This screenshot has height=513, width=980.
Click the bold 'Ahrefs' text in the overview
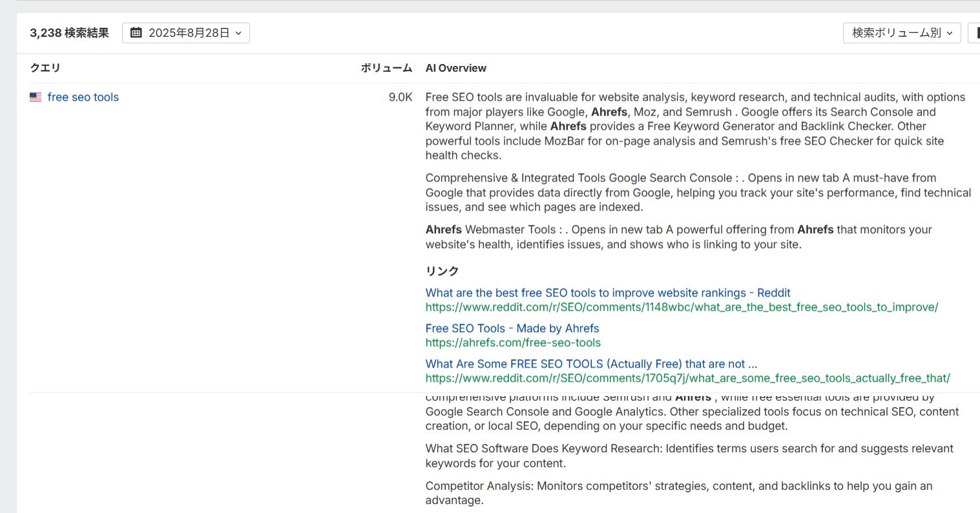tap(610, 111)
